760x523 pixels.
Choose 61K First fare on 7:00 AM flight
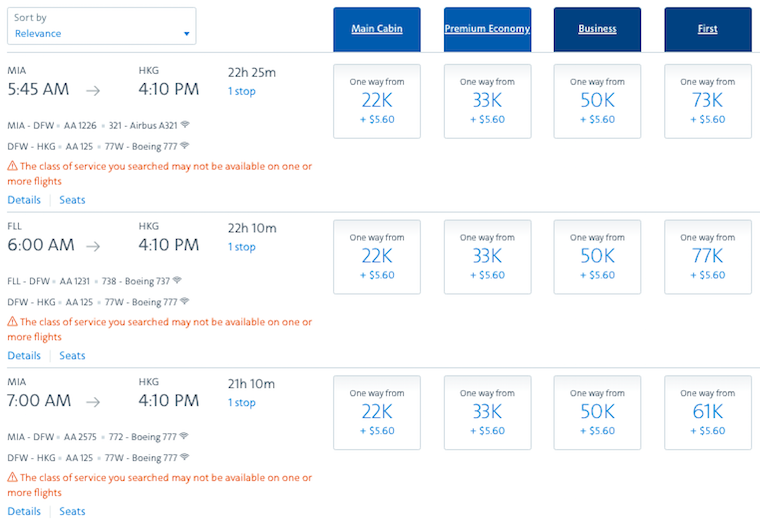pyautogui.click(x=708, y=412)
